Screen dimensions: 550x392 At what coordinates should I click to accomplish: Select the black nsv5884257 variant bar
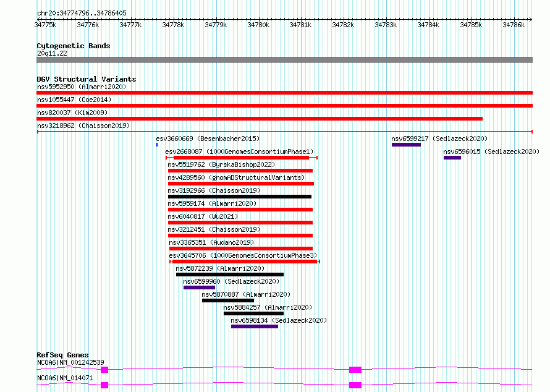tap(253, 313)
